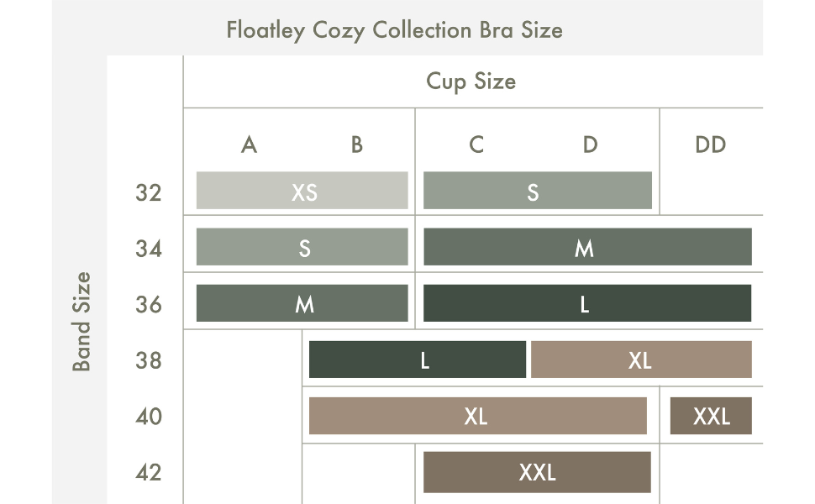
Task: Select band size 42 row label
Action: click(x=149, y=472)
